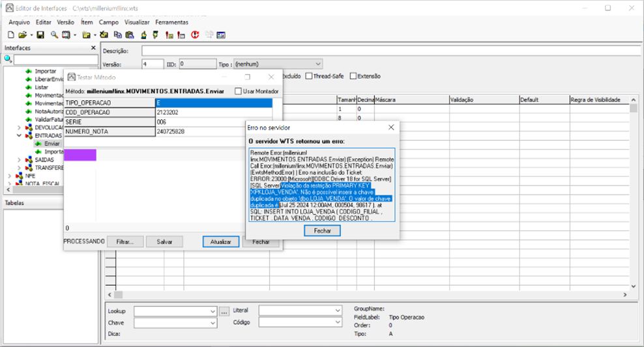This screenshot has width=644, height=347.
Task: Enable the Usar Montador checkbox
Action: (x=239, y=91)
